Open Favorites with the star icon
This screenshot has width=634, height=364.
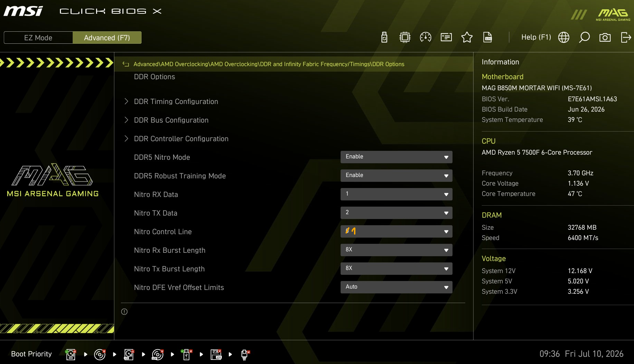(x=467, y=37)
